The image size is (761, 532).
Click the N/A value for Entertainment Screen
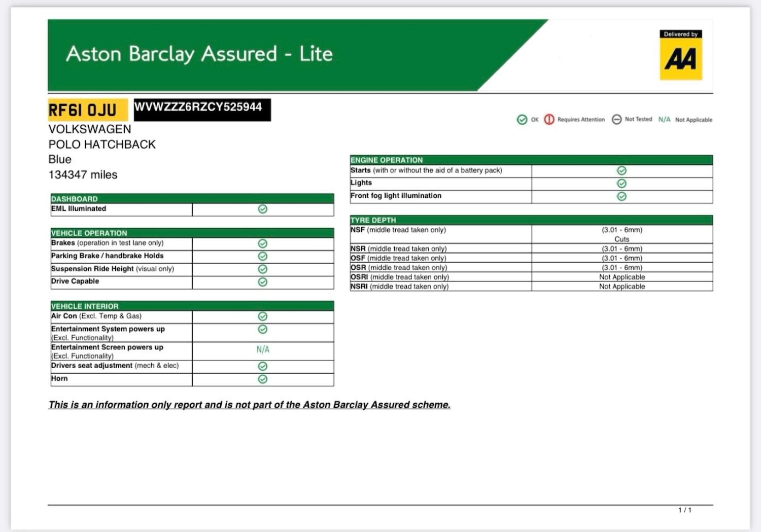pyautogui.click(x=263, y=349)
